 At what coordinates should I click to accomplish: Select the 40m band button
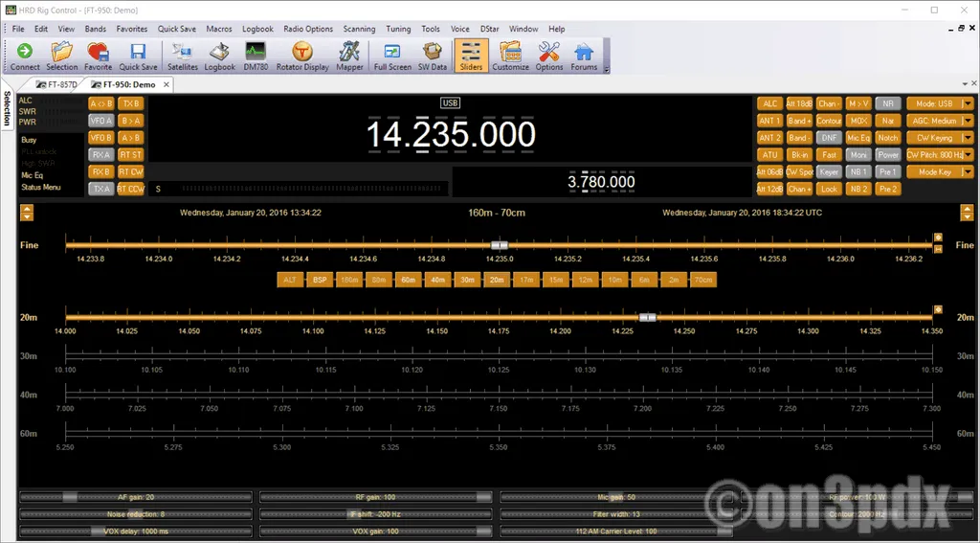pos(437,280)
